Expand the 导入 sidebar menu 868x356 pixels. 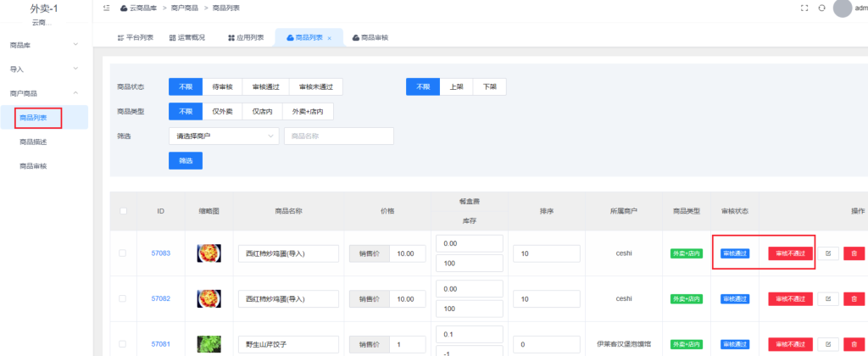(x=44, y=69)
